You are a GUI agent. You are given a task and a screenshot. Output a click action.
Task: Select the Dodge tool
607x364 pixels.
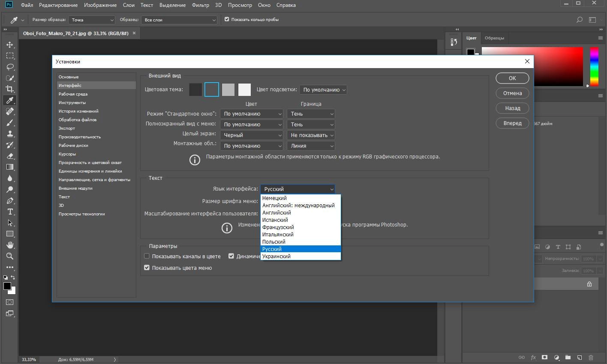(9, 189)
